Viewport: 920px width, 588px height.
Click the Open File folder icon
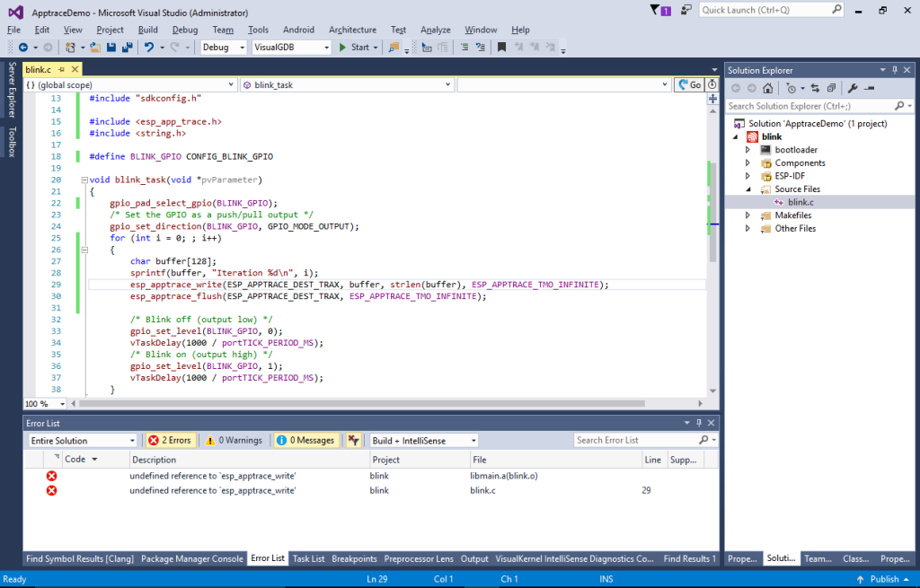(94, 48)
